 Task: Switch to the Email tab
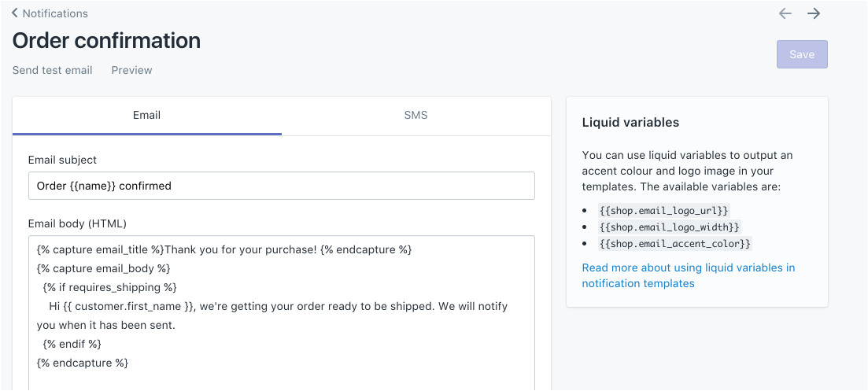(146, 116)
